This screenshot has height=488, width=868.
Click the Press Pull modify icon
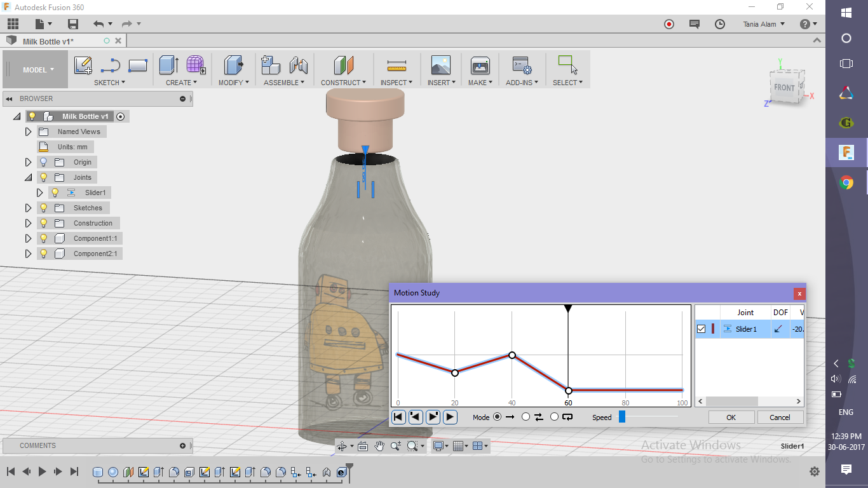point(234,65)
